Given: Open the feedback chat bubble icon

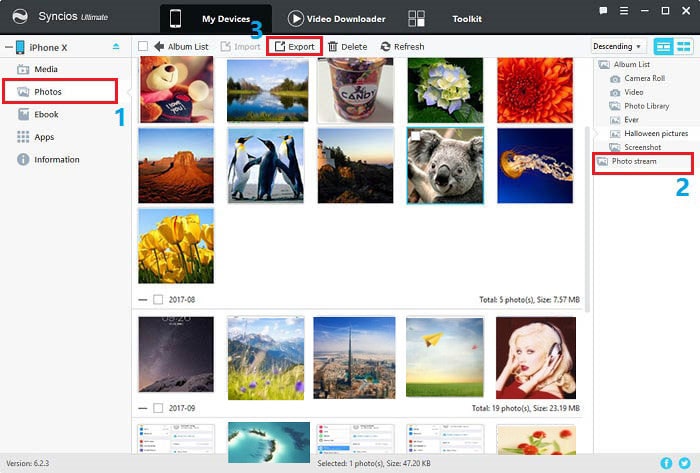Looking at the screenshot, I should click(603, 11).
